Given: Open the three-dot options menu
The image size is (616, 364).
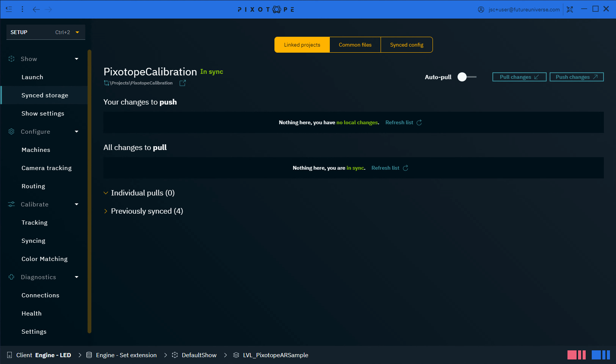Looking at the screenshot, I should [22, 9].
